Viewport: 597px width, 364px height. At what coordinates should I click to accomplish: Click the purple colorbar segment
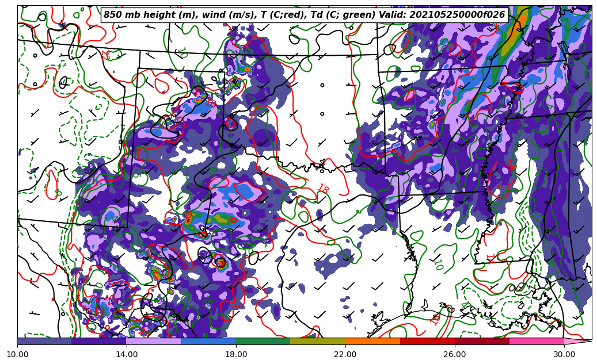99,341
